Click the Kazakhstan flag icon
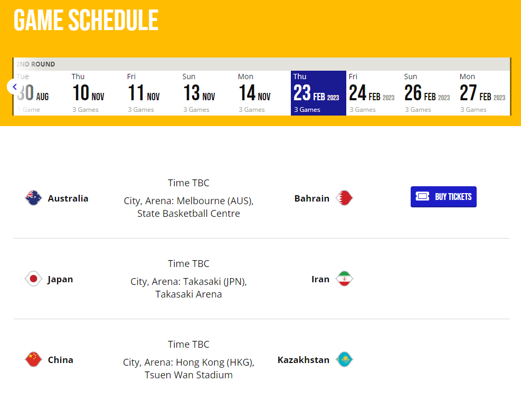 344,360
